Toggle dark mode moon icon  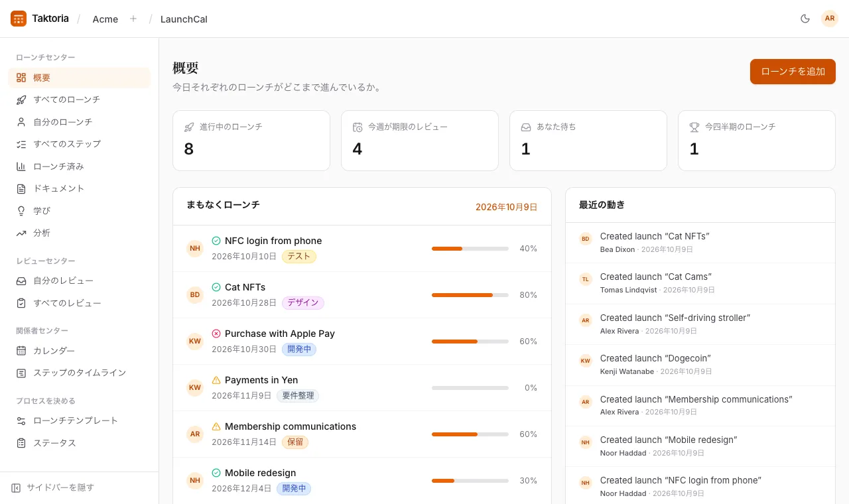(805, 19)
